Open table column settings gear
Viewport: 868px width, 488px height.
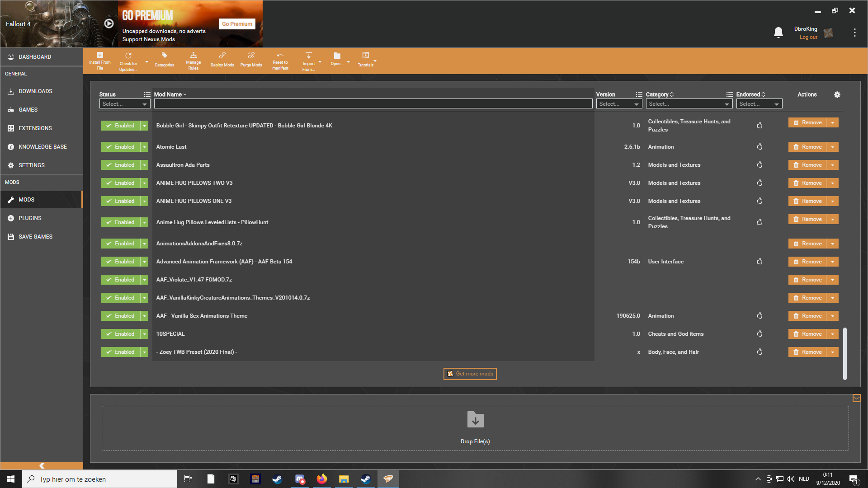click(837, 94)
